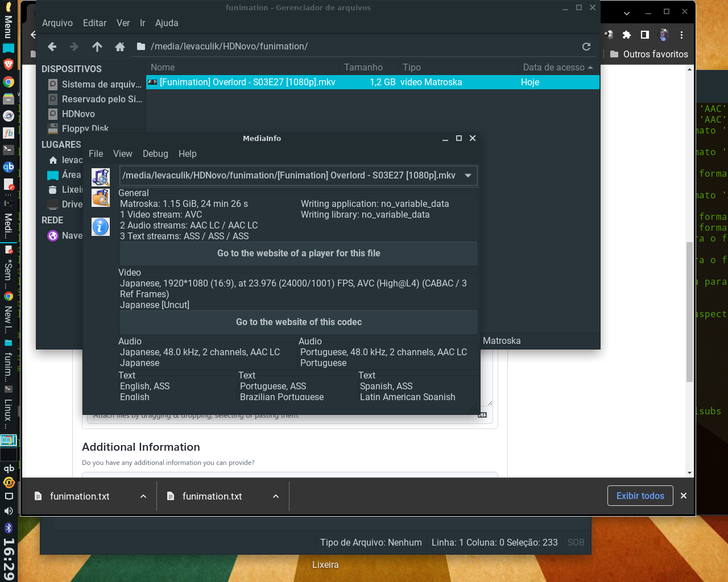728x582 pixels.
Task: Navigate back in the file manager
Action: point(52,46)
